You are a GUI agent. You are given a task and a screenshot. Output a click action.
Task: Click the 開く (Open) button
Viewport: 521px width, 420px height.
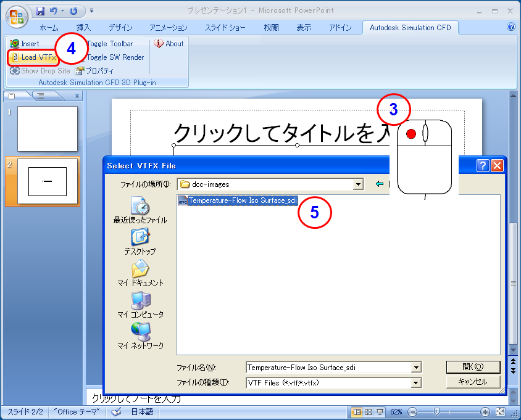473,367
